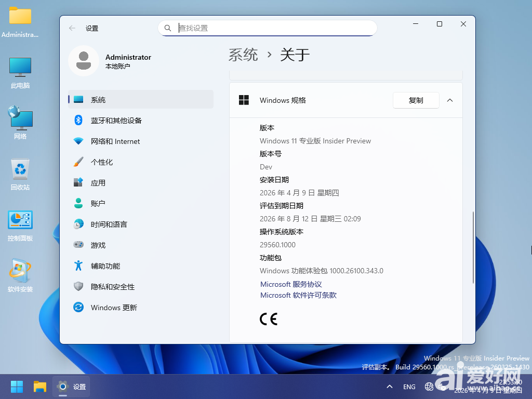The image size is (532, 399).
Task: Open Microsoft 服务协议 link
Action: click(x=291, y=284)
